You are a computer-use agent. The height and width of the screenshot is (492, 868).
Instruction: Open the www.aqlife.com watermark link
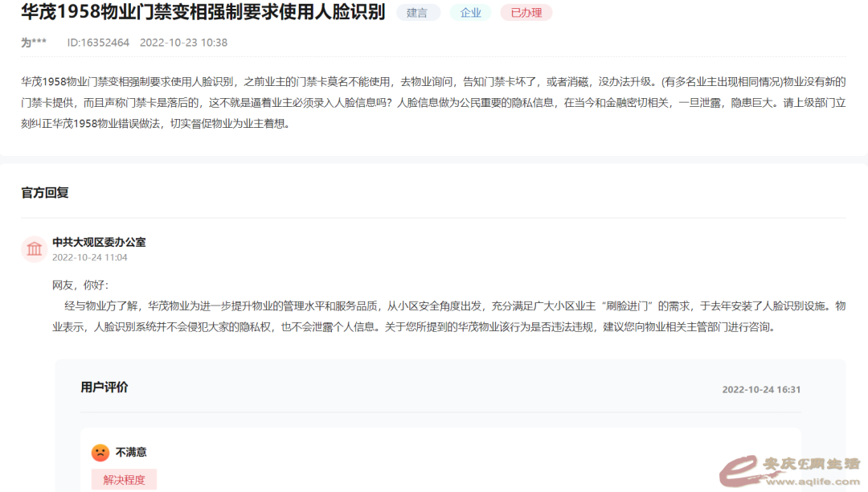click(811, 482)
